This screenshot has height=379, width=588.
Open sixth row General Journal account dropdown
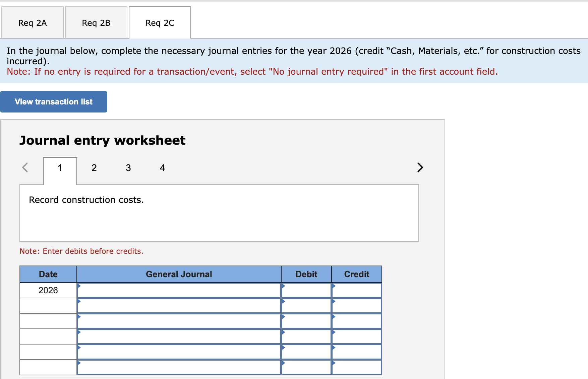[179, 367]
